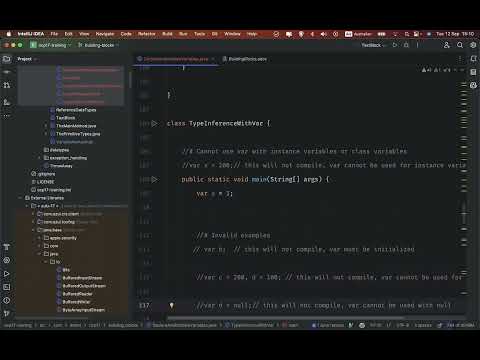The height and width of the screenshot is (360, 480).
Task: Select BufferedOutputStream class in tree
Action: 84,286
